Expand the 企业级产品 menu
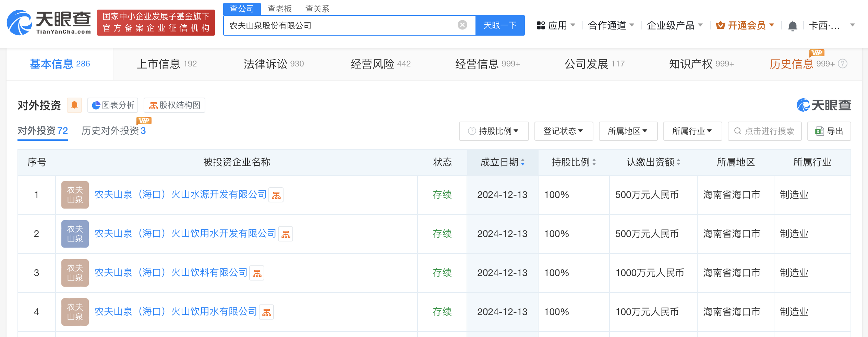 (x=675, y=25)
